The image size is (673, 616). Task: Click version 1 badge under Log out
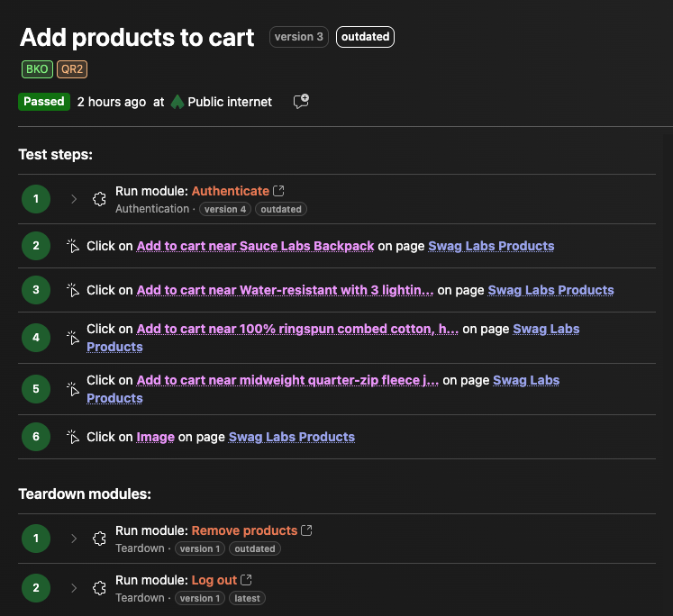point(200,598)
